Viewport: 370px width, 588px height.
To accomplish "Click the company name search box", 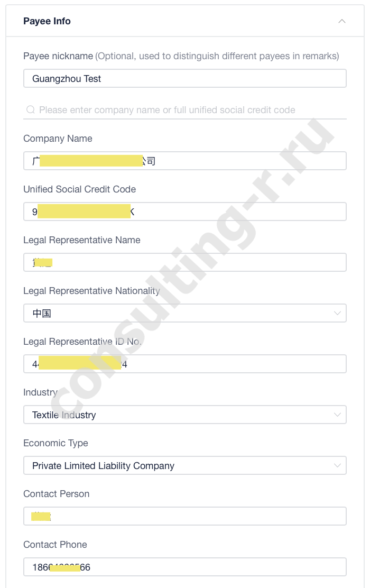I will point(185,110).
